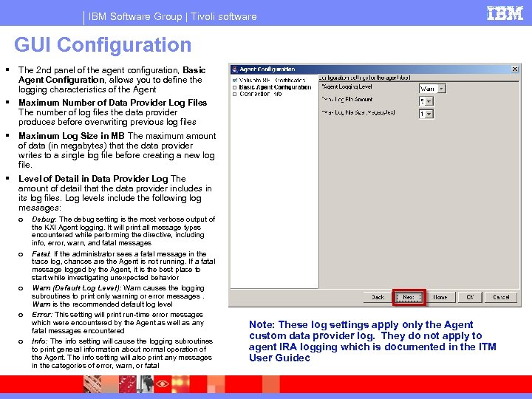The image size is (532, 399).
Task: Click the Maximum Number of Data Provider Log Files heading
Action: click(112, 103)
